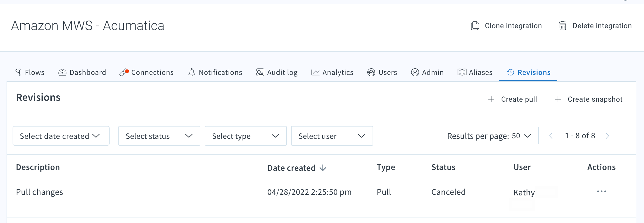The image size is (644, 223).
Task: Click the Analytics chart icon
Action: [x=315, y=72]
